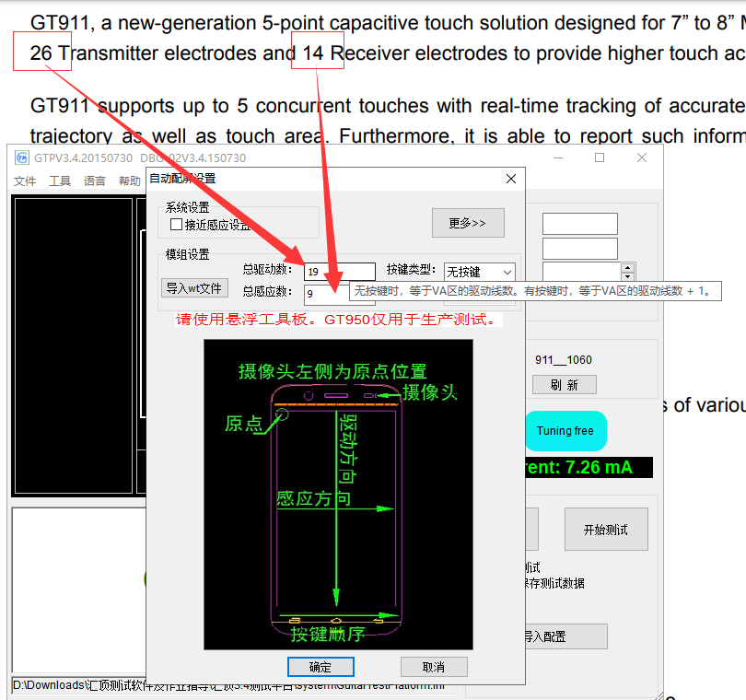Close the 自动配屏设置 dialog
This screenshot has width=746, height=700.
point(511,178)
